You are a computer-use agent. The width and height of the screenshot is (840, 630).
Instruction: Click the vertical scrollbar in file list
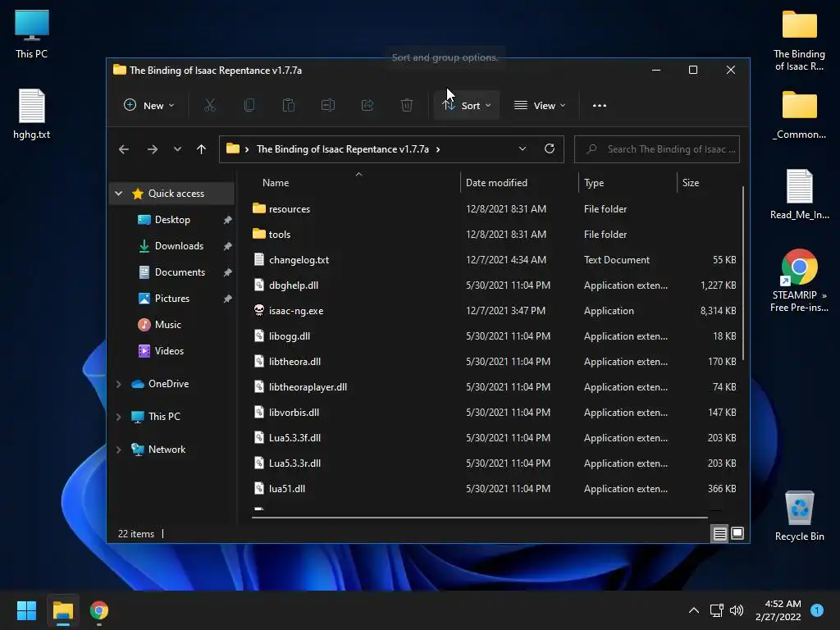point(743,273)
